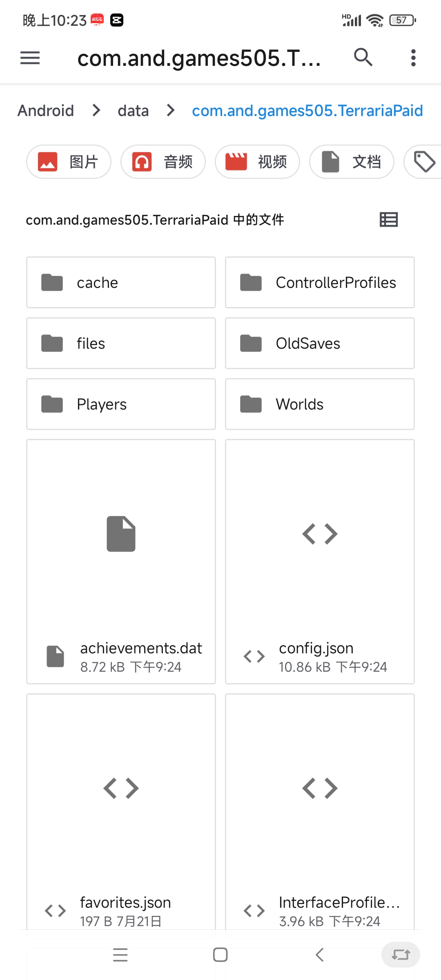
Task: Navigate to data breadcrumb folder
Action: click(x=133, y=111)
